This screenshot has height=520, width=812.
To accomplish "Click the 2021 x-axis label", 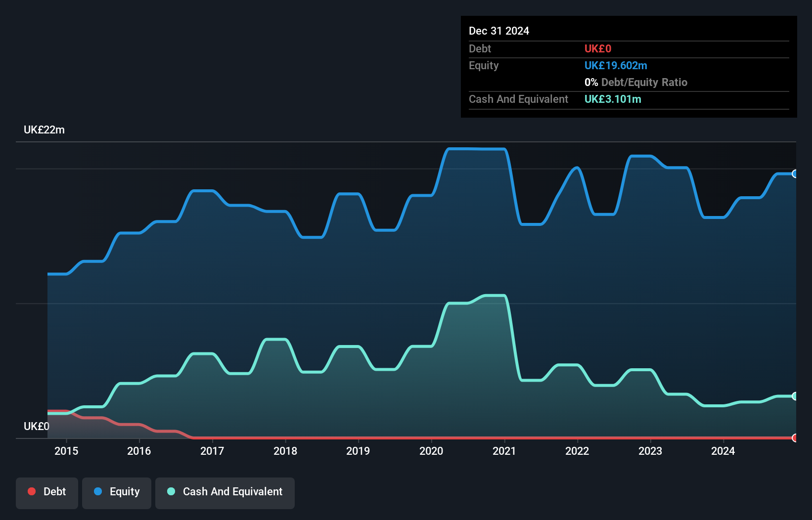I will click(504, 451).
